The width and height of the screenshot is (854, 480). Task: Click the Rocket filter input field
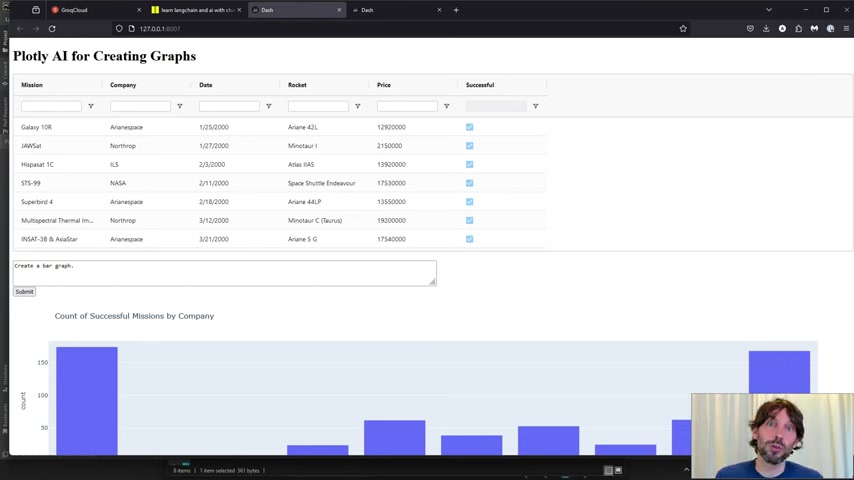(x=318, y=106)
